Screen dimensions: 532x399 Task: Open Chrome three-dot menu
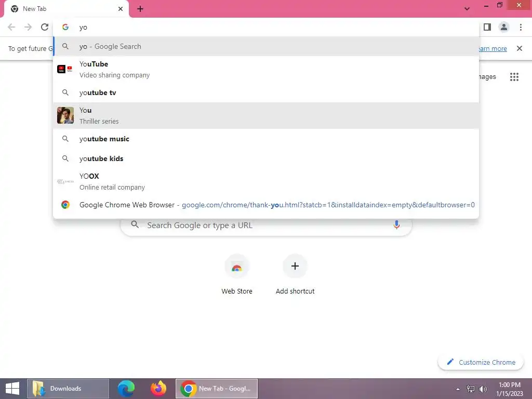coord(521,27)
